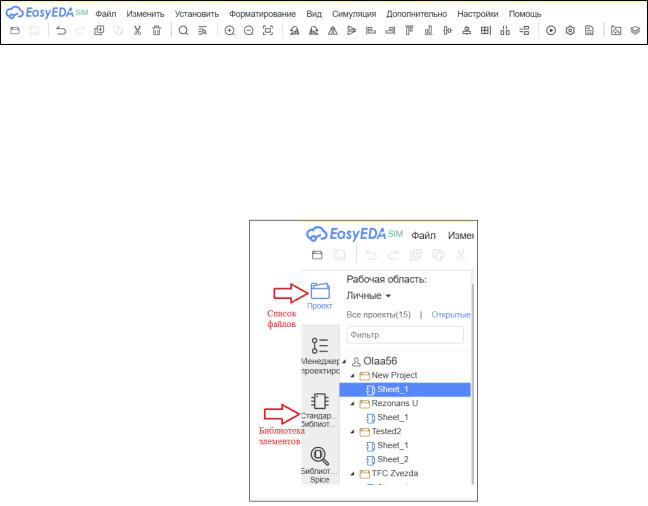The width and height of the screenshot is (648, 506).
Task: Click the align left icon
Action: (x=371, y=30)
